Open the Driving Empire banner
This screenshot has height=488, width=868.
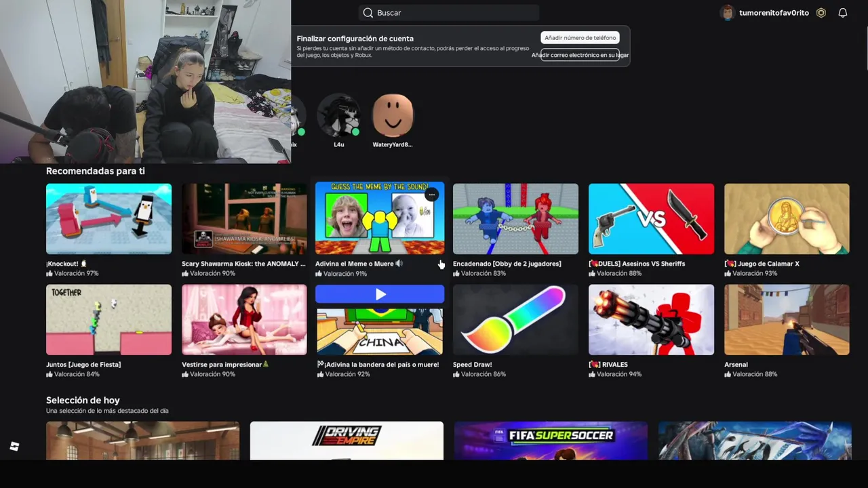pyautogui.click(x=347, y=441)
